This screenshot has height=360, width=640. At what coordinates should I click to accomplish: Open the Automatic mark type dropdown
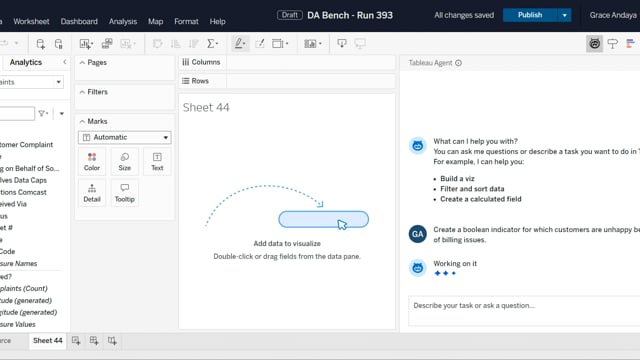(124, 137)
